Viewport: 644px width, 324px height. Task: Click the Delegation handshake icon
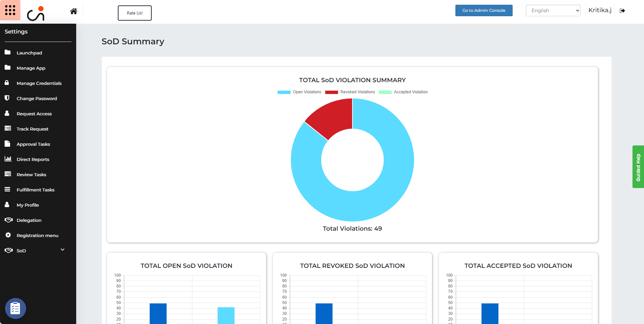[8, 220]
